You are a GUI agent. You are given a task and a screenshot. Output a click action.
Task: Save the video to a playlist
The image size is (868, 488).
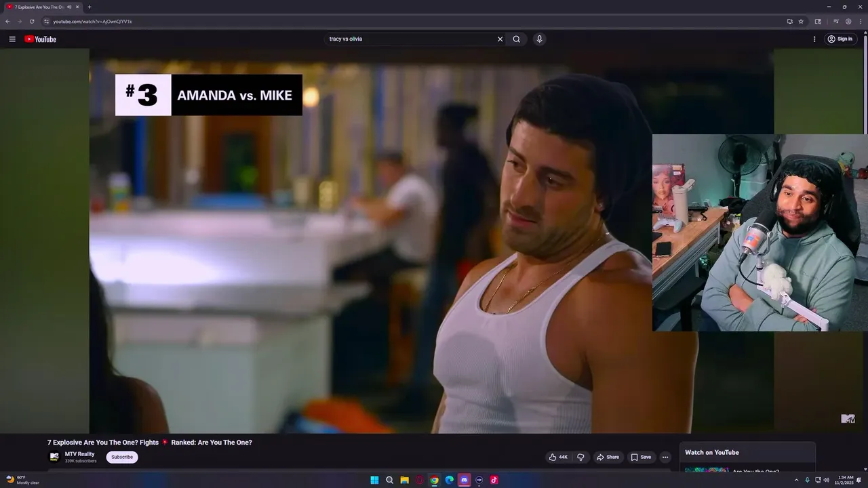641,457
